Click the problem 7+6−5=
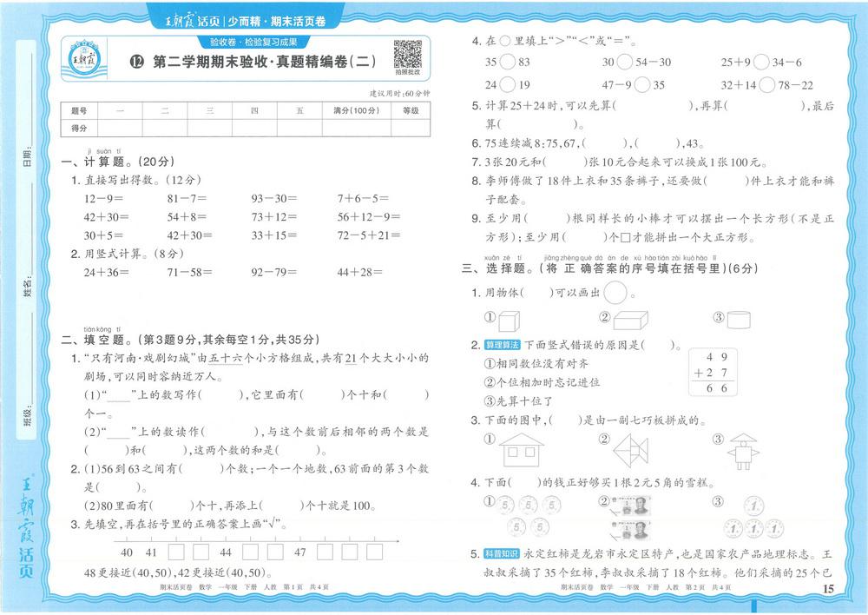The height and width of the screenshot is (615, 868). [363, 198]
